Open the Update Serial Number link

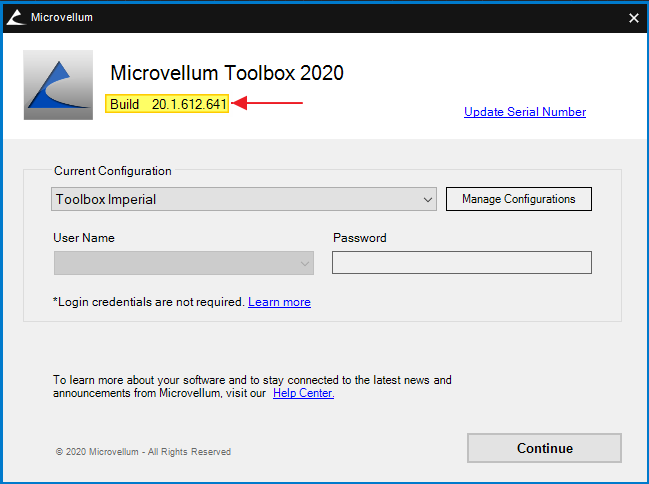pos(525,112)
